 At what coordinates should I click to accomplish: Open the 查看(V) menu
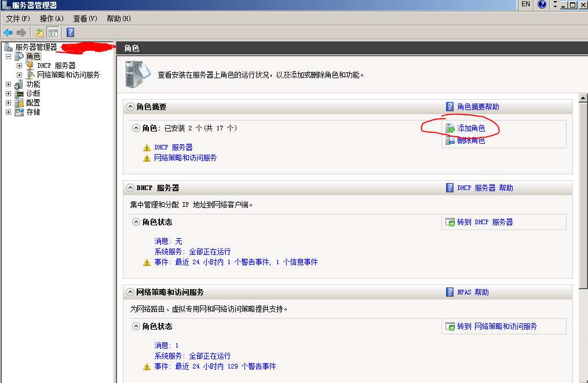coord(85,19)
